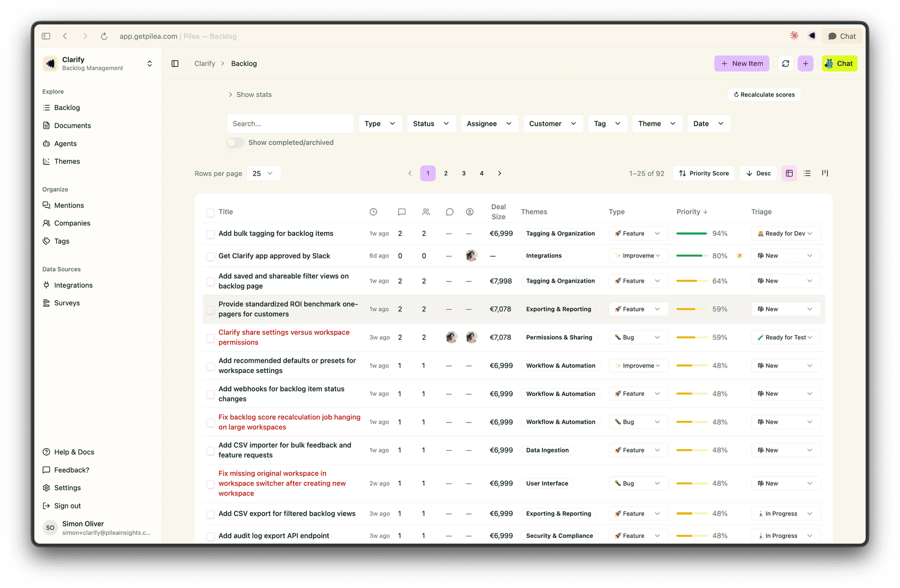
Task: Check the select-all checkbox in table header
Action: click(211, 212)
